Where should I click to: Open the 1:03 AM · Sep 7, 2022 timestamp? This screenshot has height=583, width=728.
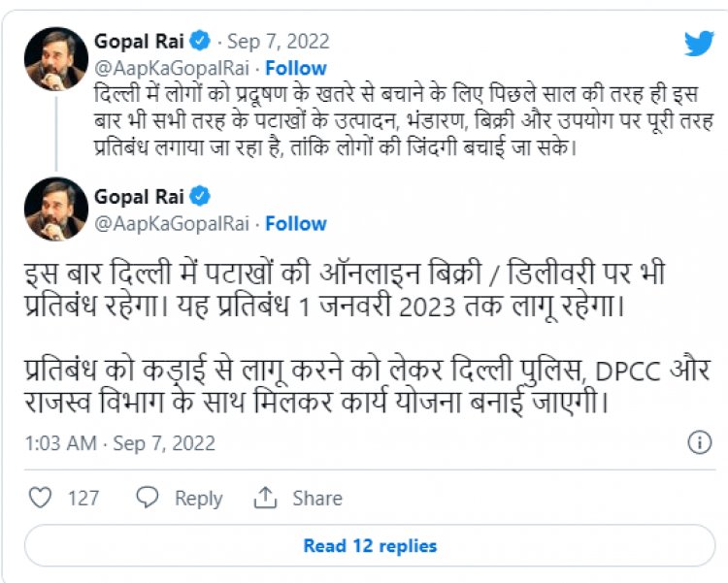click(121, 443)
